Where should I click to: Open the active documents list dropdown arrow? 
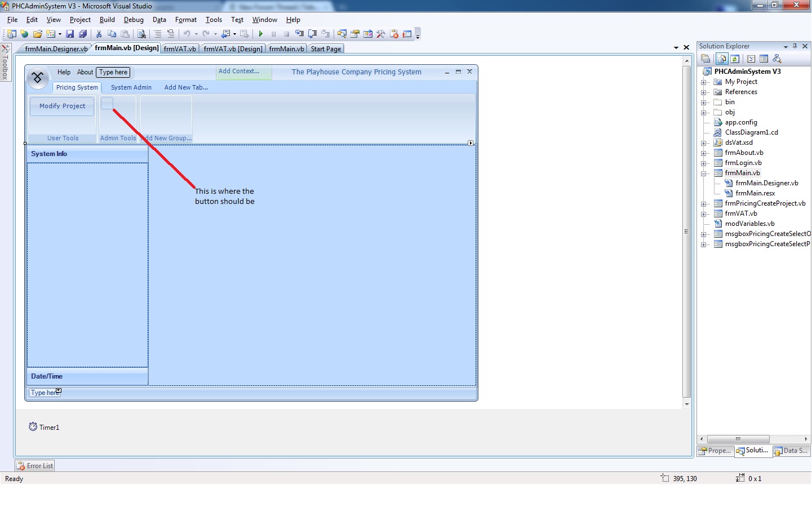676,48
